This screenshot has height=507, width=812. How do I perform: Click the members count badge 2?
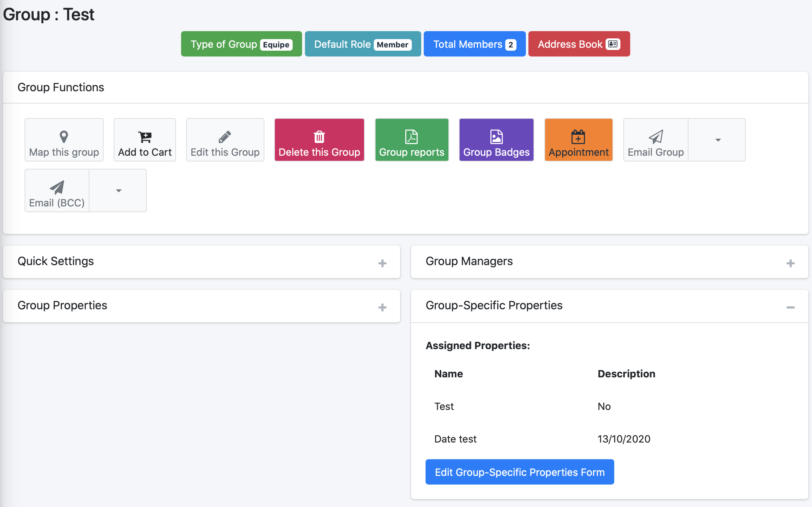[511, 45]
